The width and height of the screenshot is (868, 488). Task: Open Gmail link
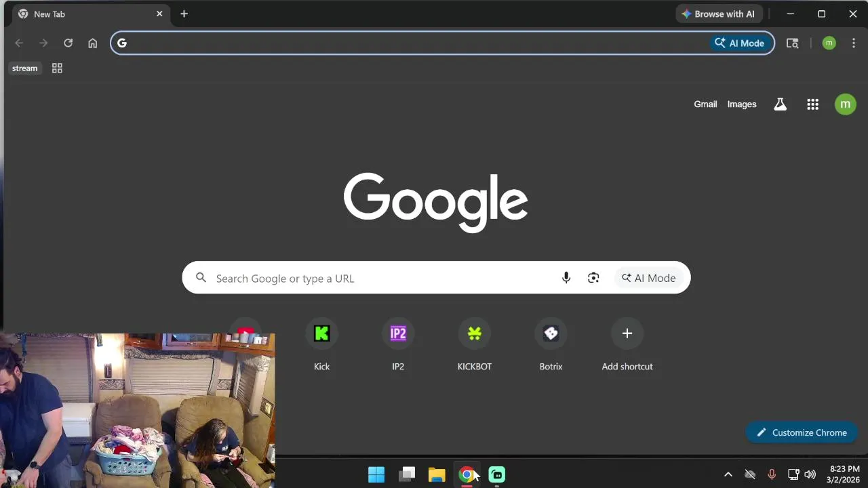[x=705, y=104]
